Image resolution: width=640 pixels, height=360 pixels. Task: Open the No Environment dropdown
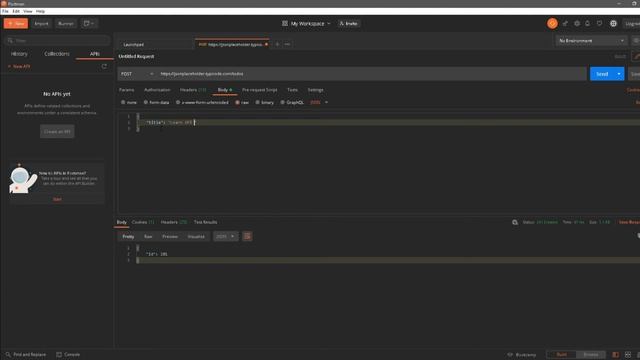(591, 40)
